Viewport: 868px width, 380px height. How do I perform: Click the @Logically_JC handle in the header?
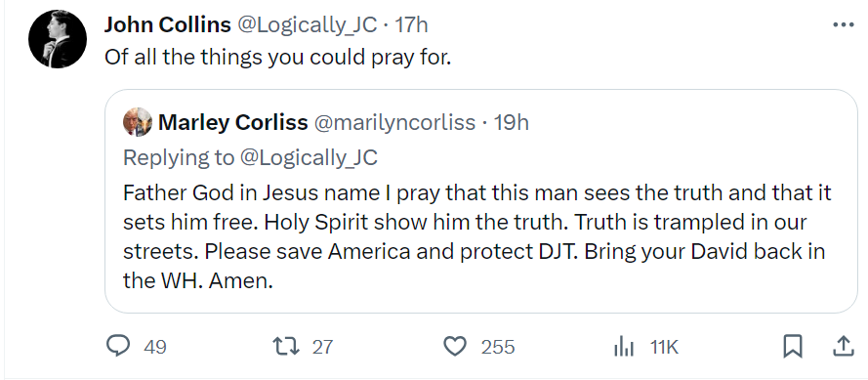[308, 25]
